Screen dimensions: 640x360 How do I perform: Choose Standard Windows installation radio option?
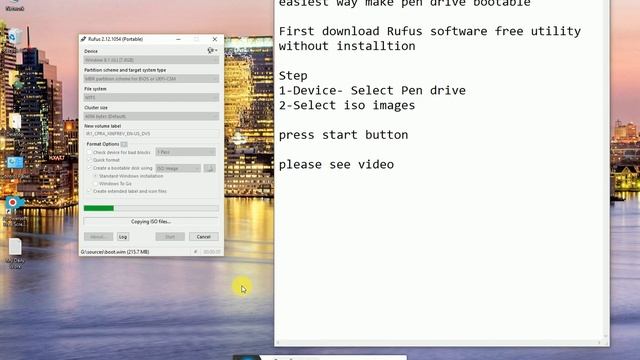(96, 176)
